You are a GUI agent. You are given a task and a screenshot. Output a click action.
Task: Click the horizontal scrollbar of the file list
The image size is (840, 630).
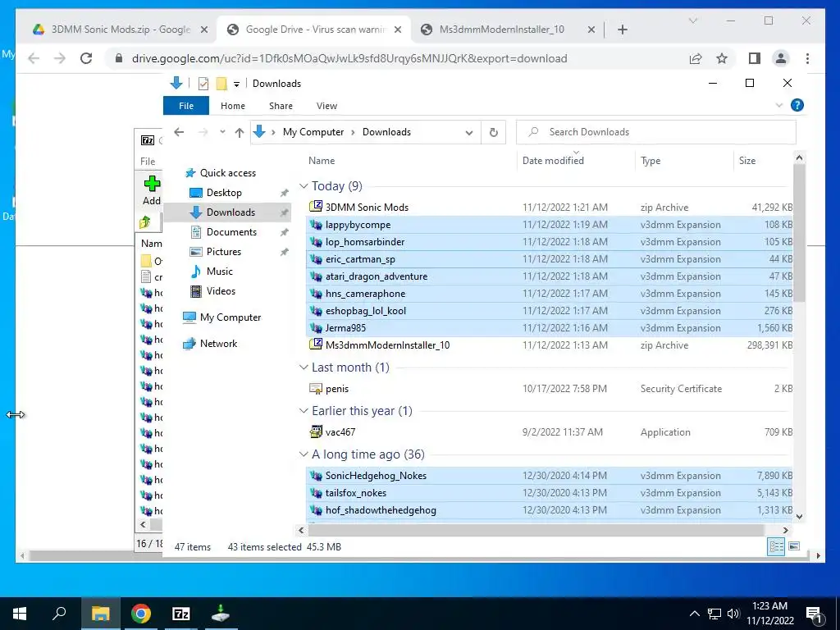click(x=536, y=530)
